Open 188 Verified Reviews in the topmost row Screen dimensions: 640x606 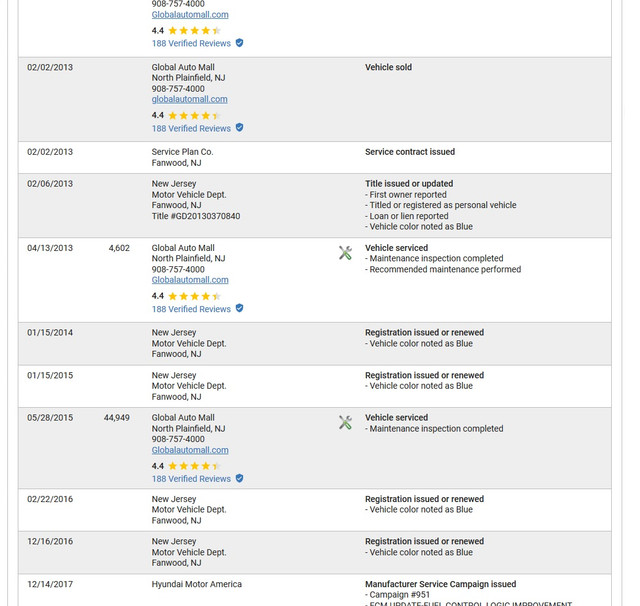pyautogui.click(x=191, y=43)
